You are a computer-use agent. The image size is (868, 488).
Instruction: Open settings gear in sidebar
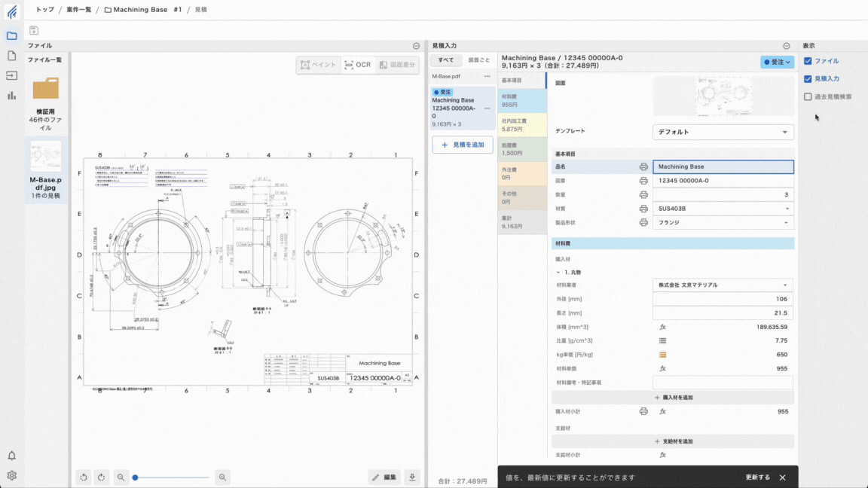[11, 475]
